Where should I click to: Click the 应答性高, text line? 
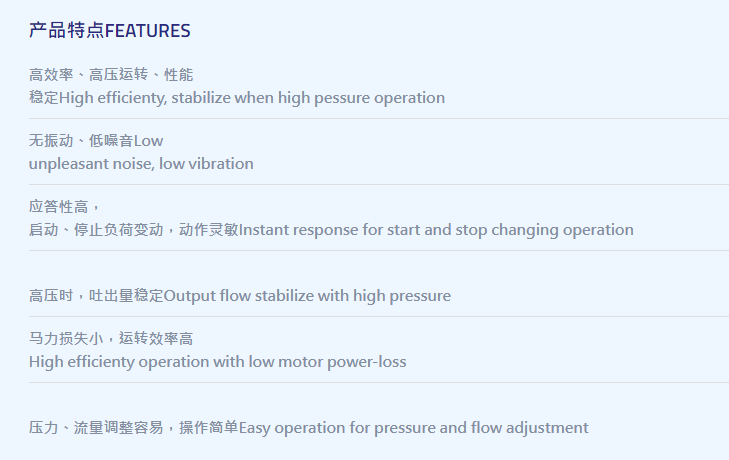click(x=64, y=207)
